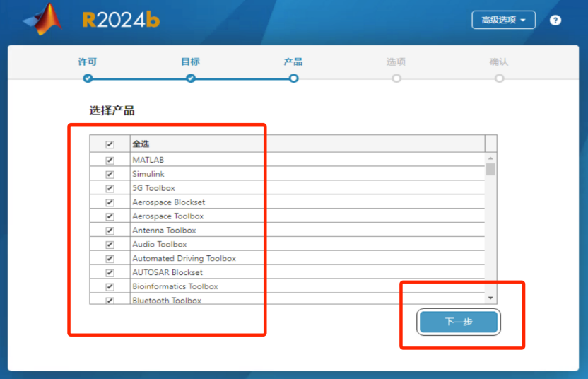
Task: Open the help question mark icon
Action: click(x=555, y=21)
